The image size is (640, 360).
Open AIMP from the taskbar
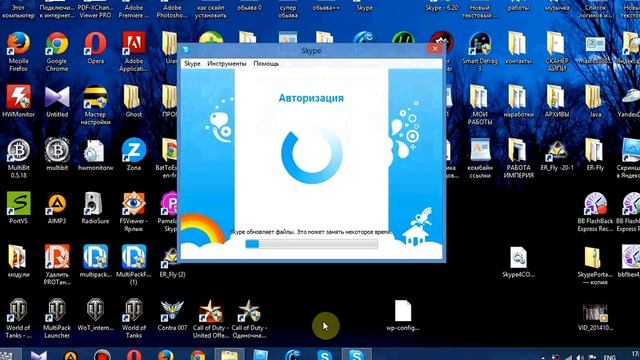point(71,355)
